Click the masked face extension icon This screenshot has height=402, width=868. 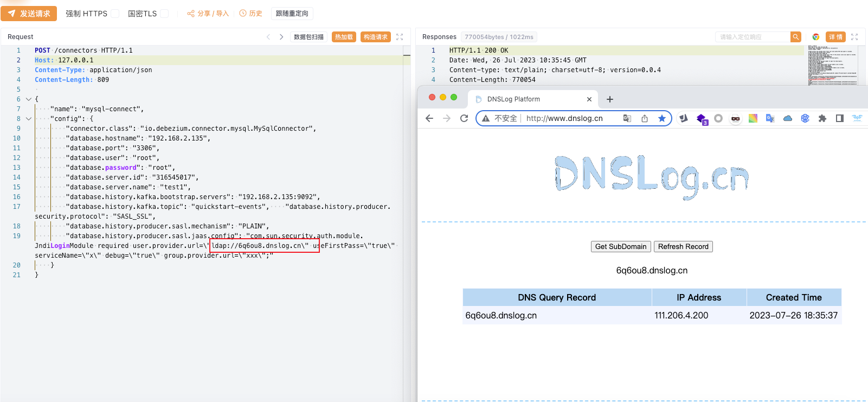pyautogui.click(x=736, y=118)
